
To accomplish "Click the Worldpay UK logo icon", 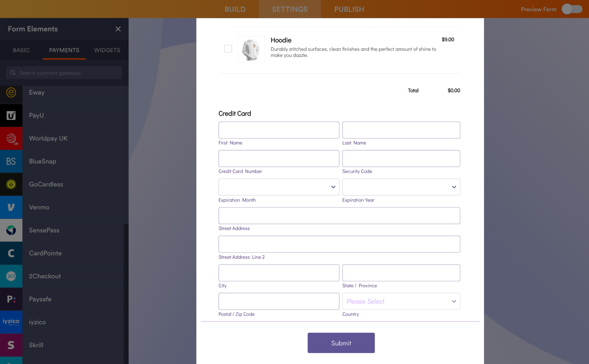I will point(11,138).
